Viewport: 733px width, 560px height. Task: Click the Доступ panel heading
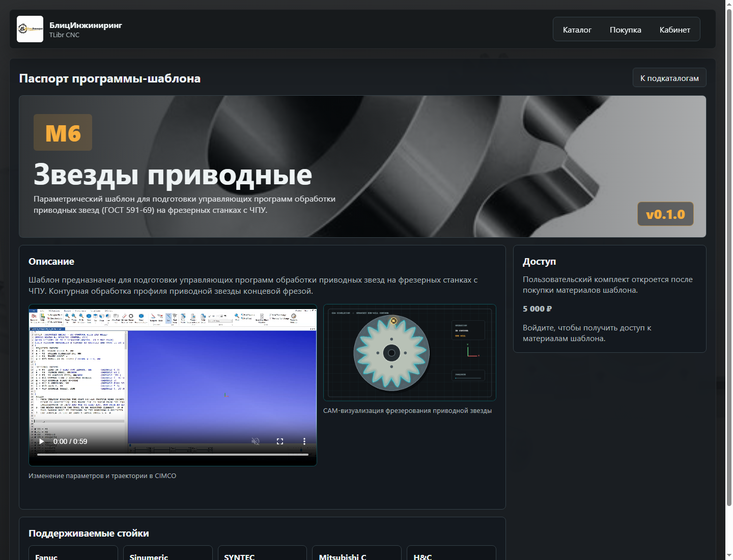pyautogui.click(x=539, y=261)
